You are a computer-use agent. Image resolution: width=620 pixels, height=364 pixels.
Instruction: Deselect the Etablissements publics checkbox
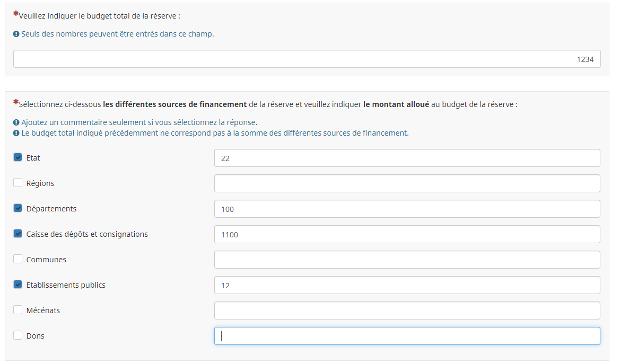pos(18,285)
